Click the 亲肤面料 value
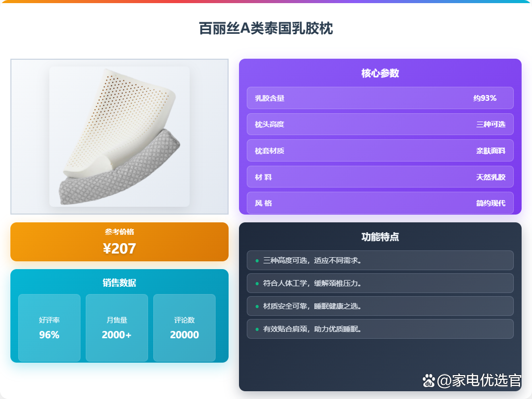This screenshot has width=532, height=399. click(x=490, y=151)
